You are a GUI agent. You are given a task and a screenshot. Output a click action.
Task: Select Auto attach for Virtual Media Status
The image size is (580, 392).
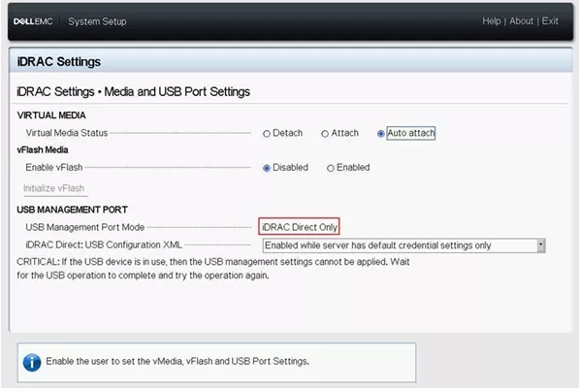click(380, 134)
